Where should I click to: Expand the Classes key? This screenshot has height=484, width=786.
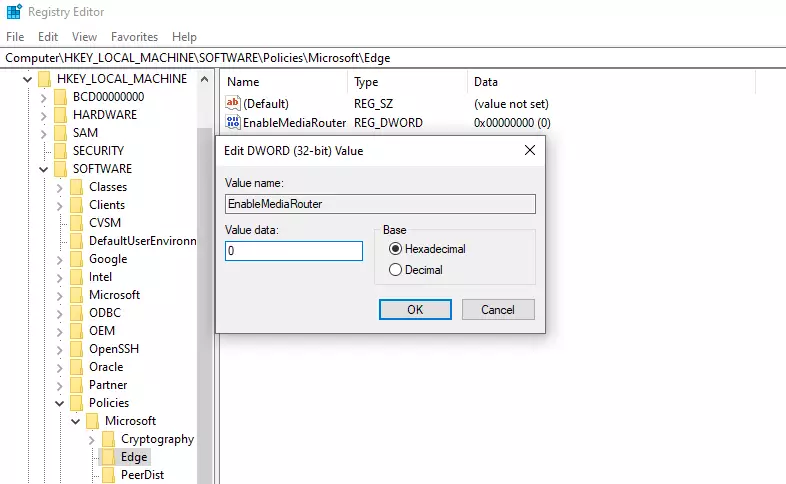[60, 188]
